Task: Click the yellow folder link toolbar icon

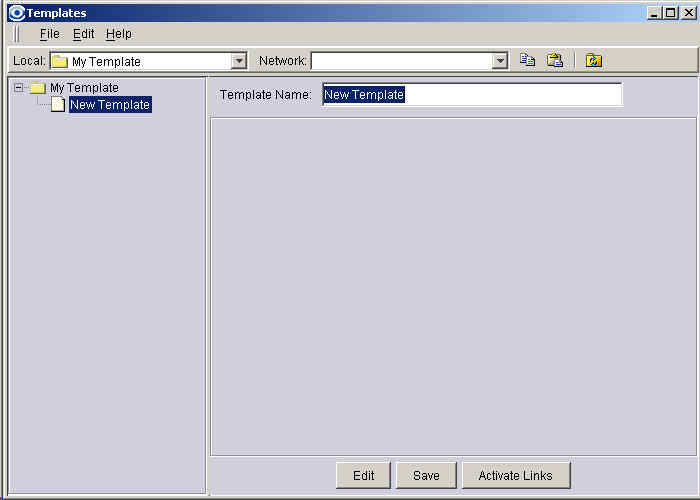Action: coord(594,60)
